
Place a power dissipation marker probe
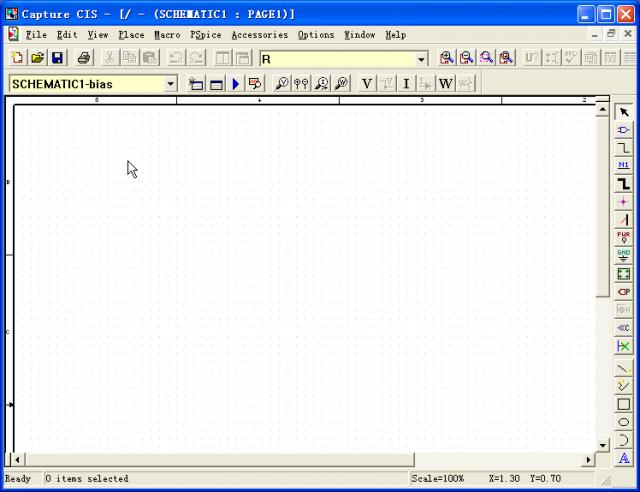342,84
